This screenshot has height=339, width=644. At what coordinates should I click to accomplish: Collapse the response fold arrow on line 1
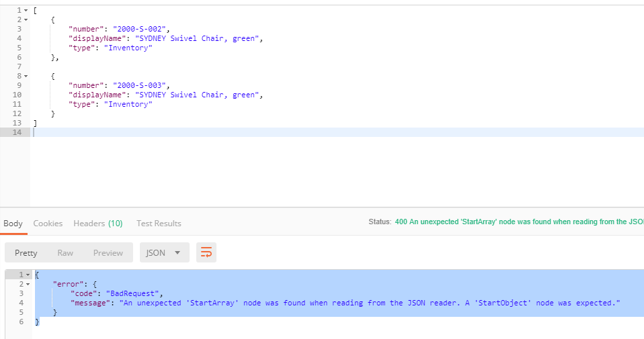tap(28, 275)
